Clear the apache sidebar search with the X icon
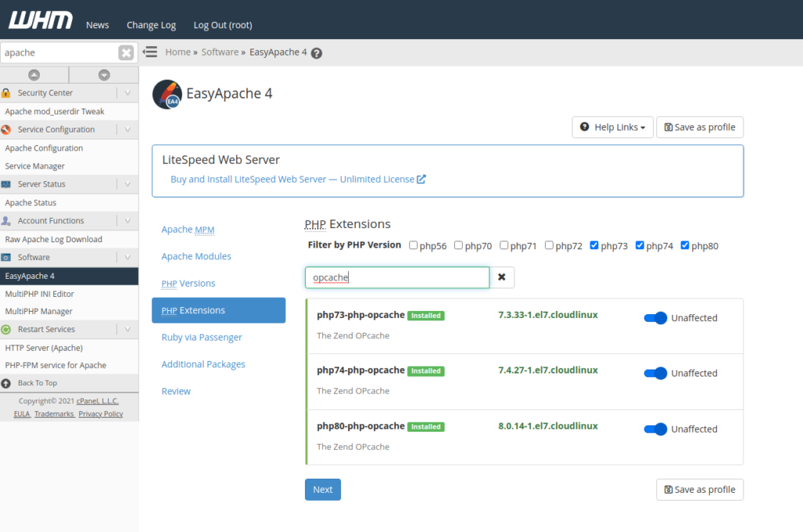 pyautogui.click(x=125, y=52)
